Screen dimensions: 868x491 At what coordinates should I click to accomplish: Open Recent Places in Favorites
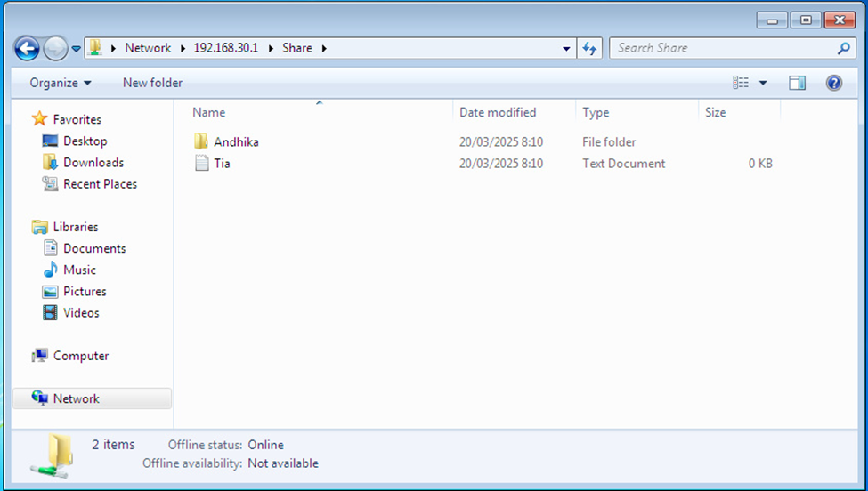click(101, 184)
